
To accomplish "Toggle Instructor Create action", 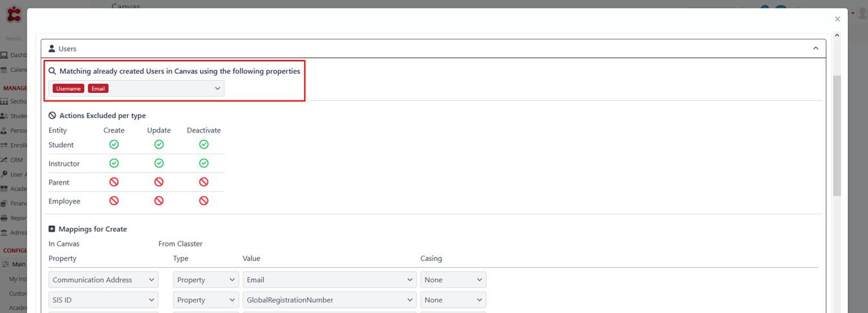I will (114, 163).
